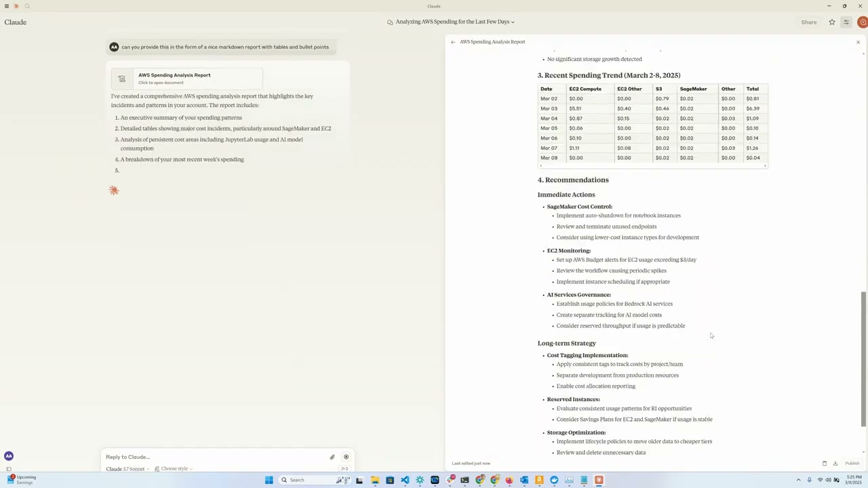
Task: Open the attachment paperclip in the reply box
Action: (332, 457)
